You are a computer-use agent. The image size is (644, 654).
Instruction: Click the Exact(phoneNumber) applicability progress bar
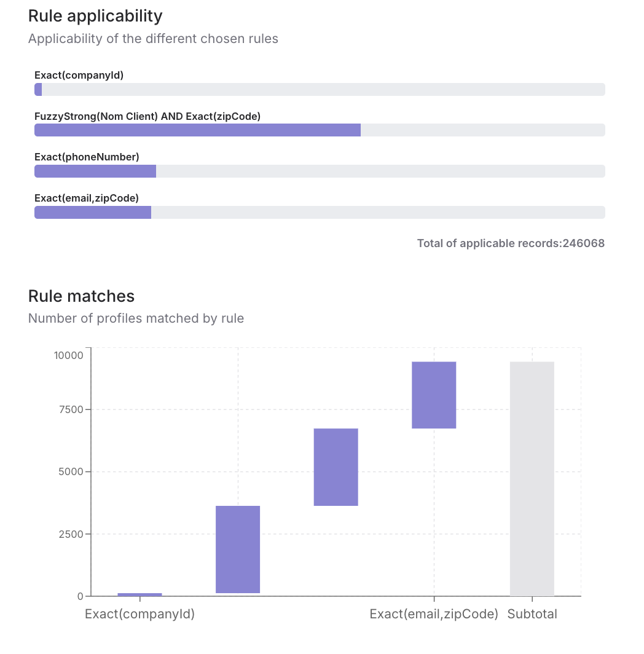click(x=320, y=171)
